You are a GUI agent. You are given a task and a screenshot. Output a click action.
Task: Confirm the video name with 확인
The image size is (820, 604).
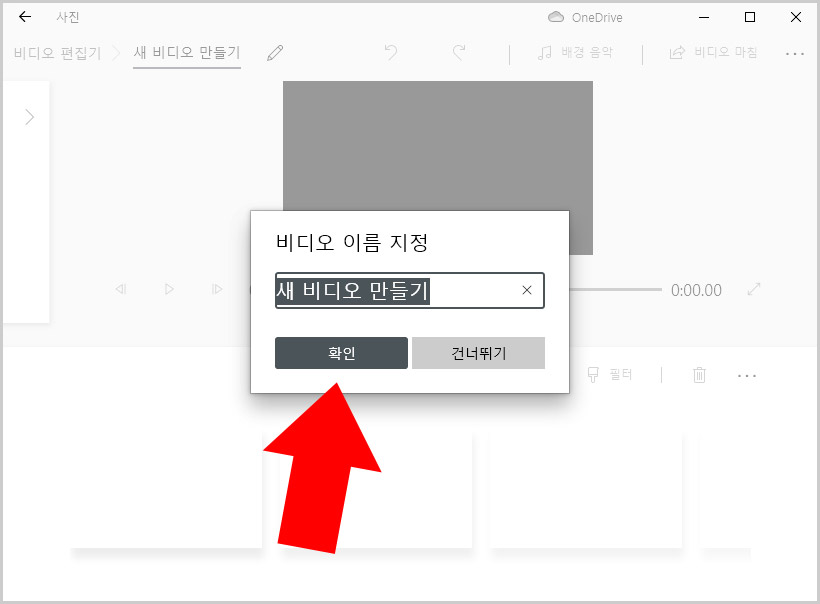click(342, 352)
